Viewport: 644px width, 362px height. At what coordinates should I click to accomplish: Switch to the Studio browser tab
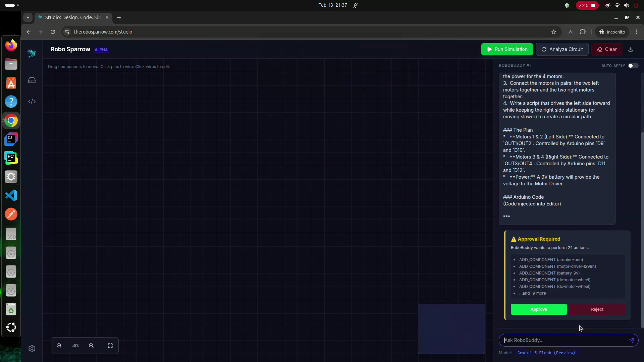[x=72, y=17]
